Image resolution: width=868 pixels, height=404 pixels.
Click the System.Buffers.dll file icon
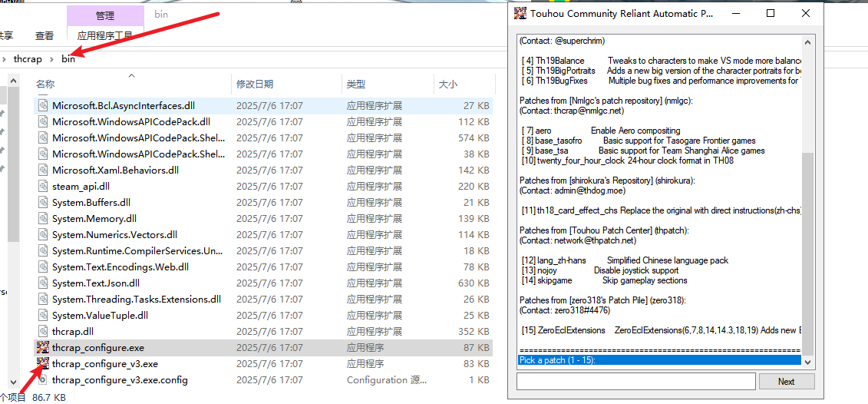click(x=43, y=202)
